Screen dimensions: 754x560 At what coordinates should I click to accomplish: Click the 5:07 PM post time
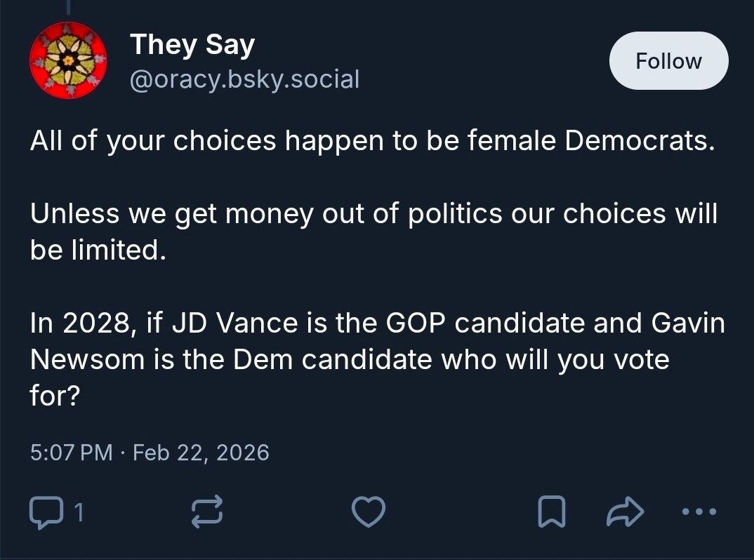[71, 452]
